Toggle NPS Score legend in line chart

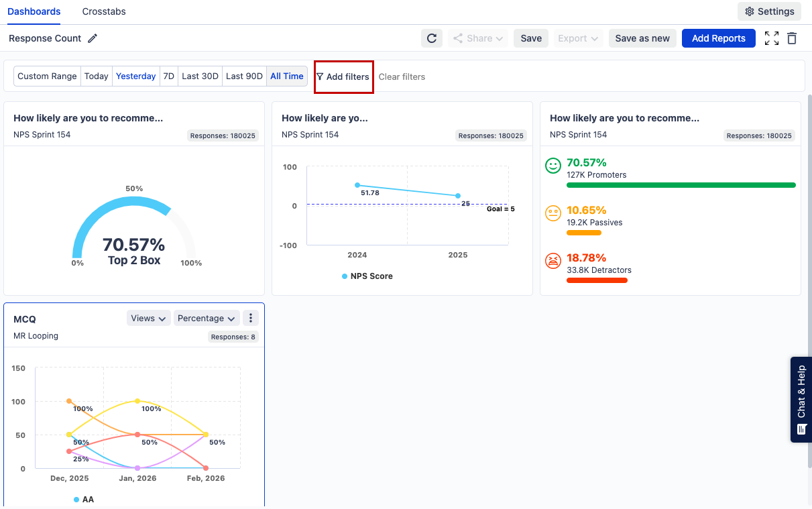[x=367, y=276]
